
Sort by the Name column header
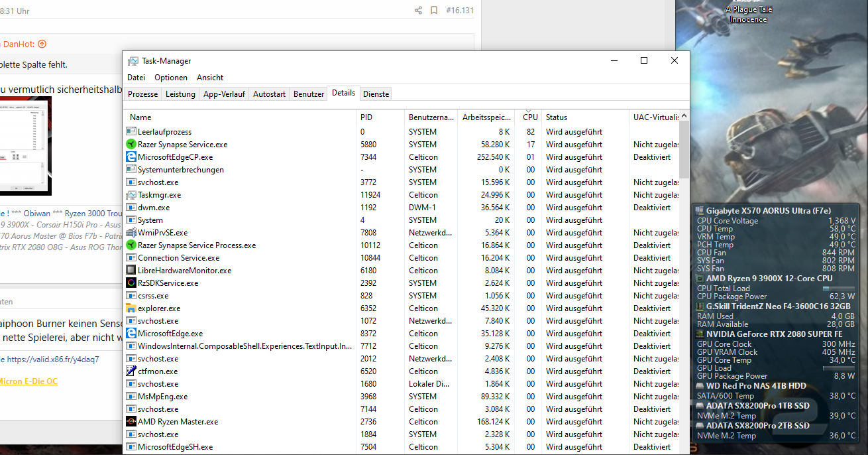point(241,117)
